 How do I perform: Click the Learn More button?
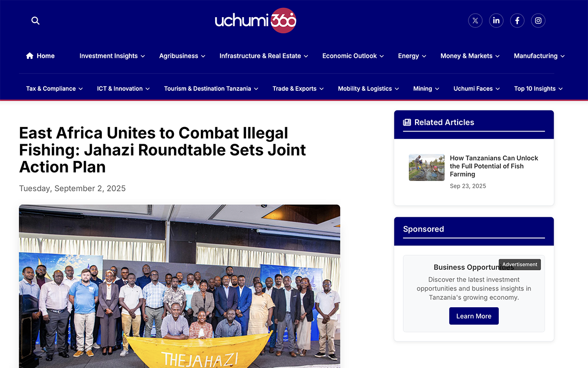click(474, 316)
